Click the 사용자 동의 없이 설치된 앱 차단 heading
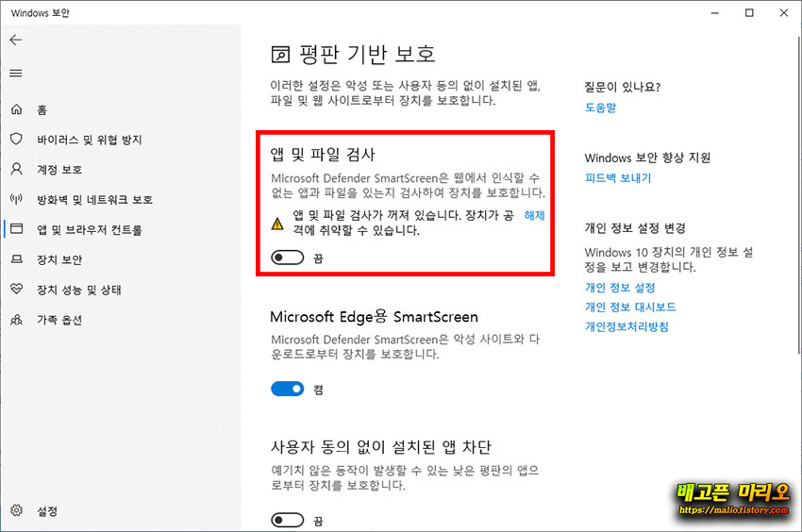Image resolution: width=802 pixels, height=532 pixels. [x=380, y=447]
